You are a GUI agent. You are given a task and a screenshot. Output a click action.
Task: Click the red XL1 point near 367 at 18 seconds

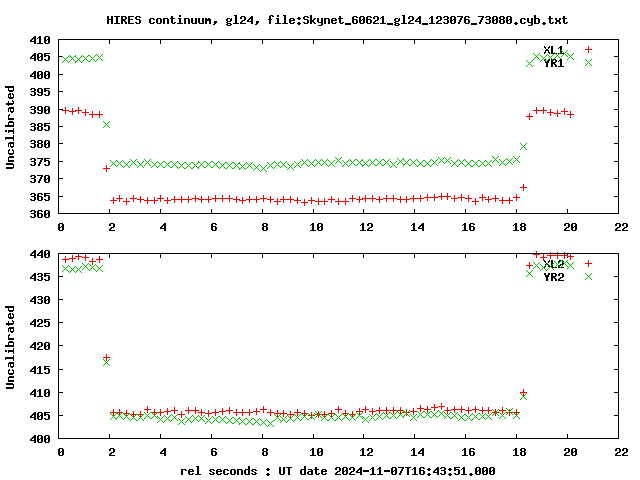(523, 187)
